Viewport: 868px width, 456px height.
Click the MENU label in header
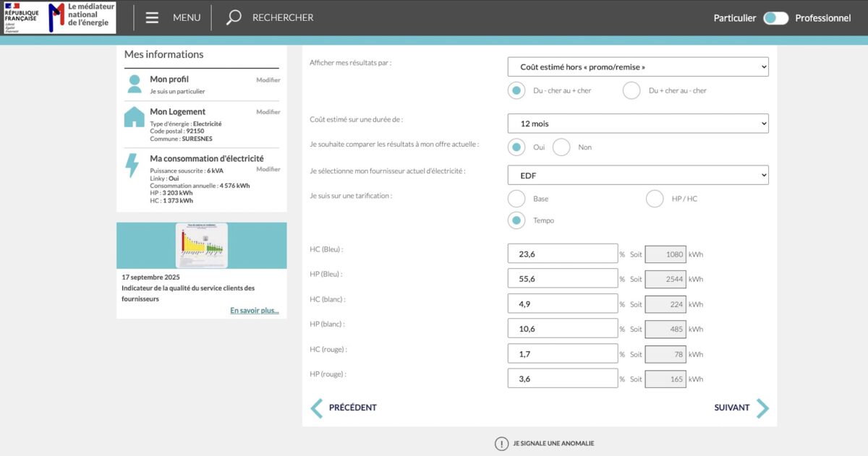coord(187,18)
